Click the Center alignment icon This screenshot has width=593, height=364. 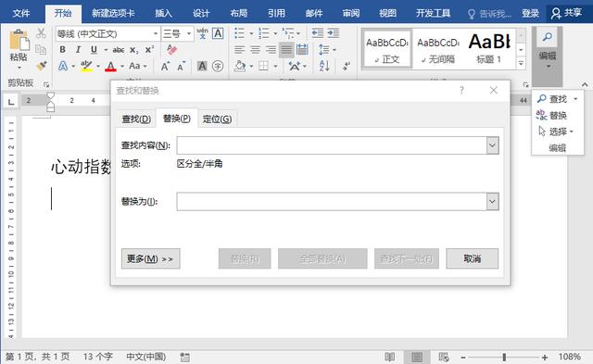pos(256,49)
